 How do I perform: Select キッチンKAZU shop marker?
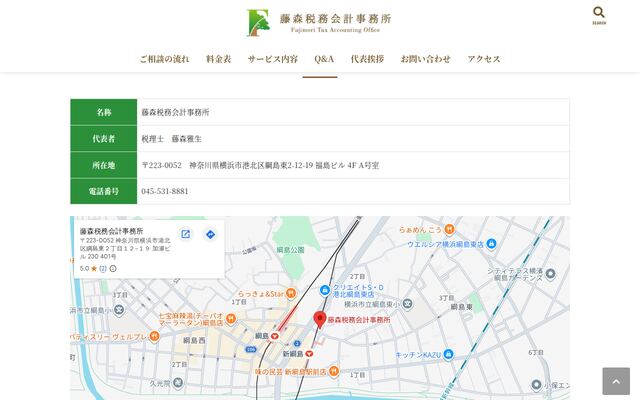448,354
